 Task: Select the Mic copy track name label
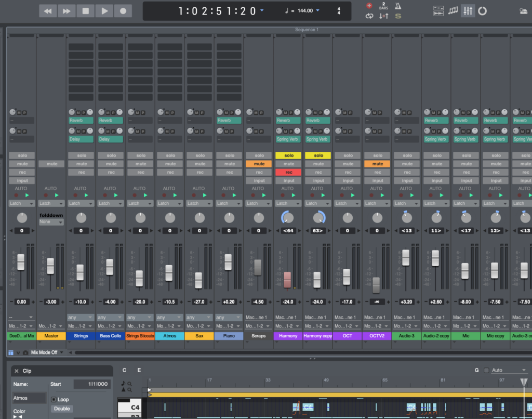[x=495, y=336]
